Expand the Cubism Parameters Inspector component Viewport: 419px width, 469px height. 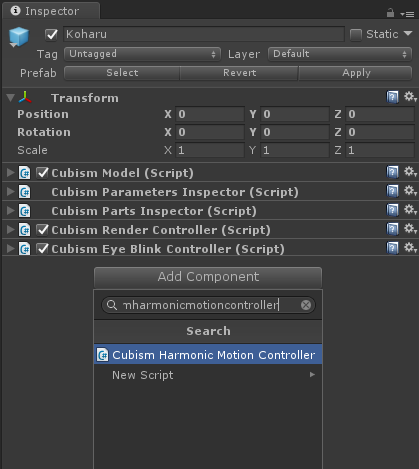pos(11,192)
